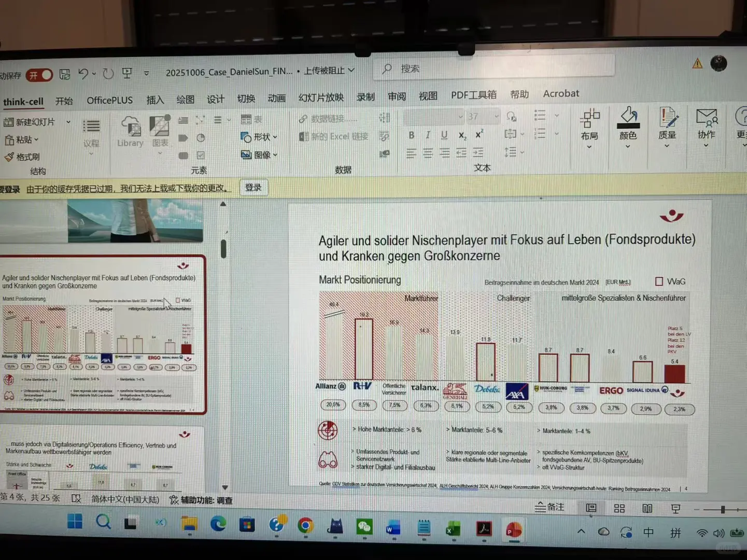Open the 设计 tab
The image size is (747, 560).
click(x=216, y=99)
